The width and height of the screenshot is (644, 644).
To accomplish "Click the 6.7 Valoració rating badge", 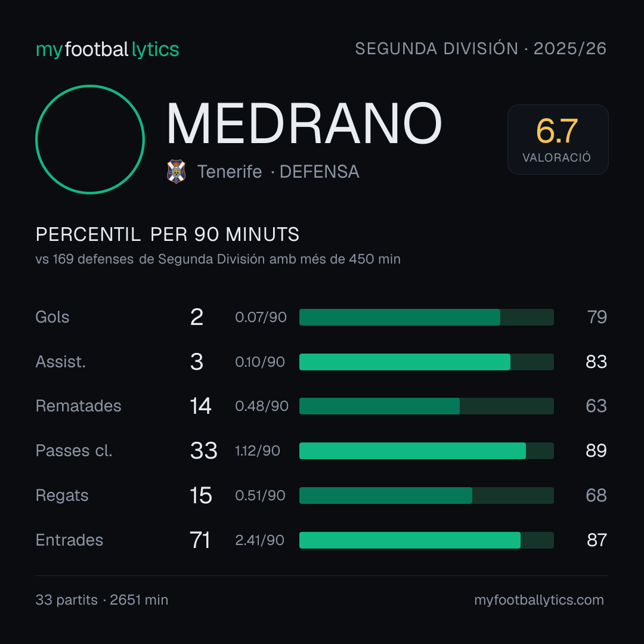I will pyautogui.click(x=558, y=140).
